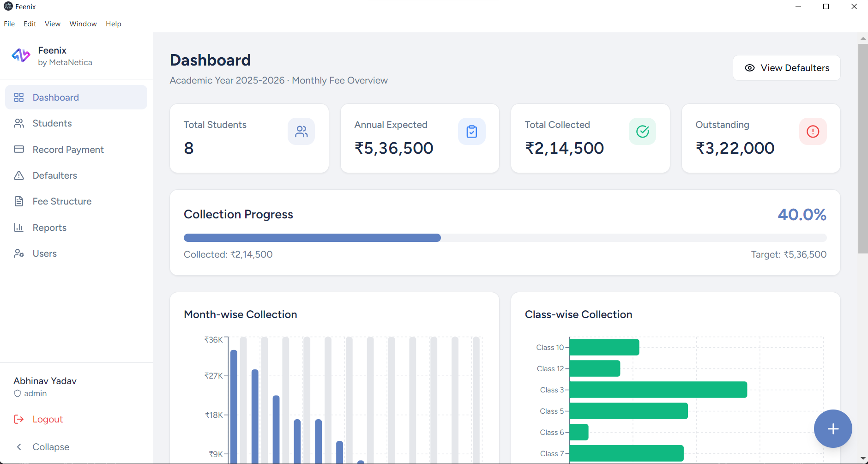Open the File menu
The image size is (868, 464).
click(9, 24)
